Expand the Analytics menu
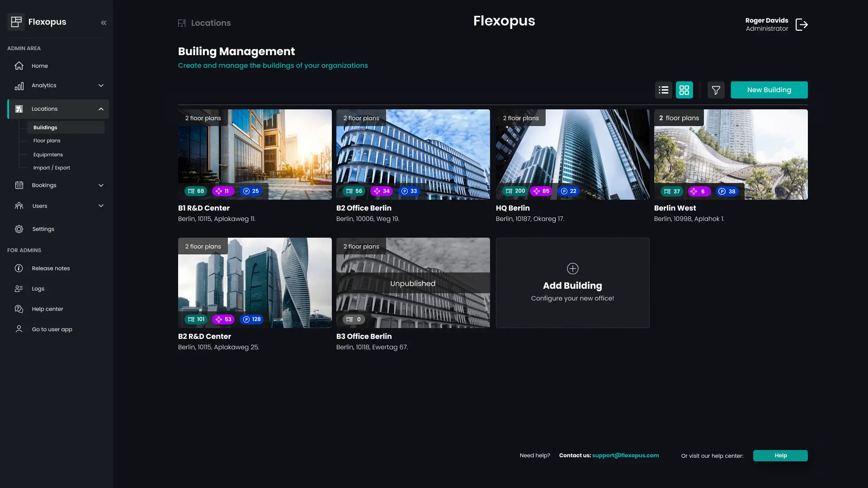 100,85
